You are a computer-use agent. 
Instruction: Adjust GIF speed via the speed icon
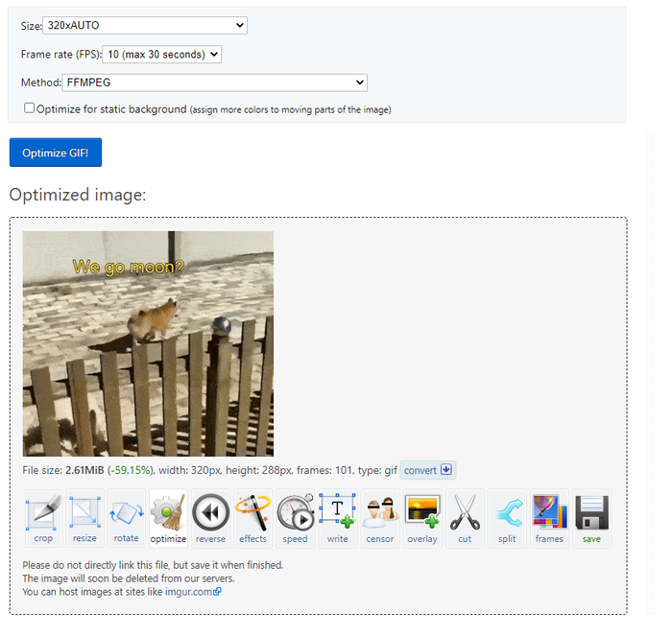tap(296, 518)
